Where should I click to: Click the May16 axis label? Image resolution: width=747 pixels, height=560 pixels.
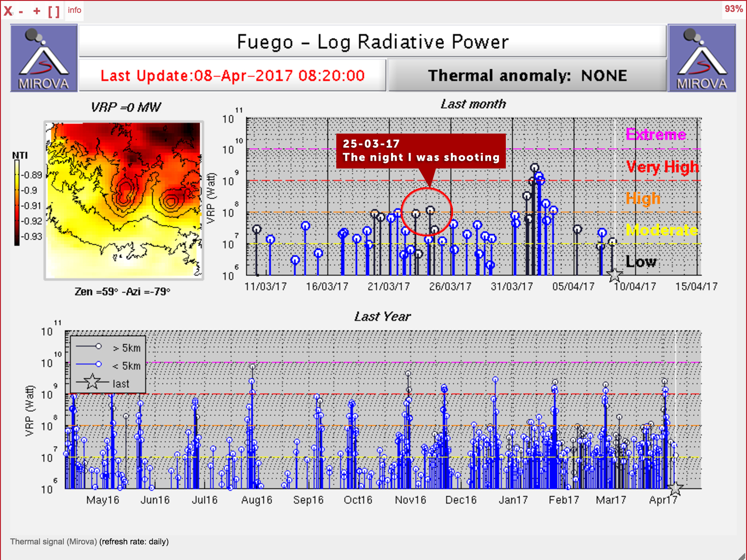pyautogui.click(x=102, y=500)
